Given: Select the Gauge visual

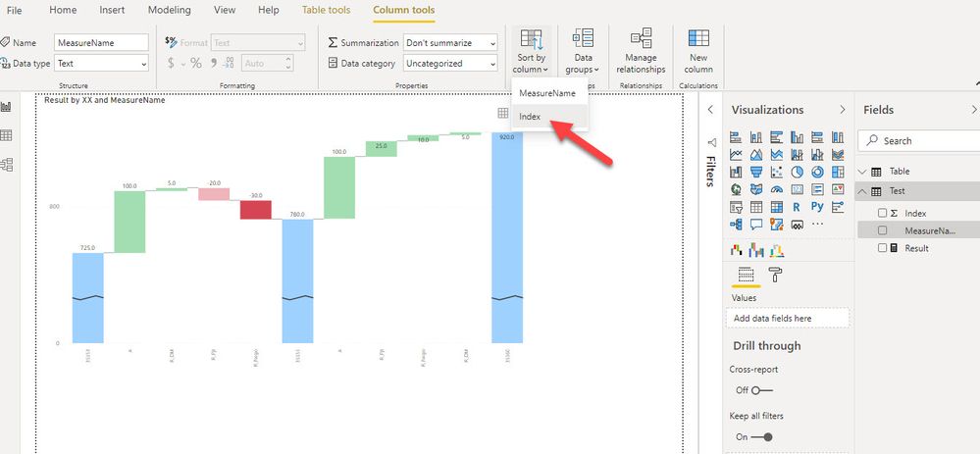Looking at the screenshot, I should (777, 189).
